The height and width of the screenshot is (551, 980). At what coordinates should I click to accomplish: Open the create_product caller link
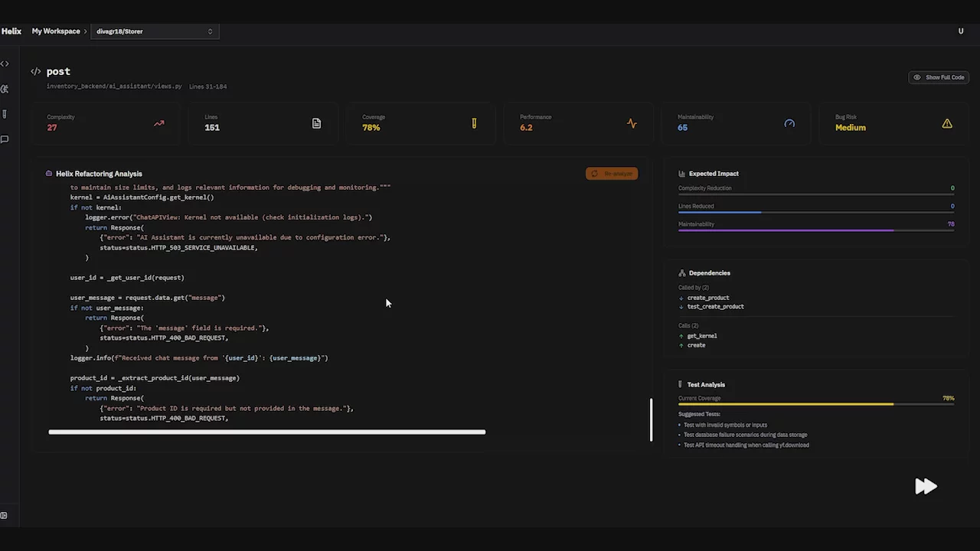click(708, 298)
